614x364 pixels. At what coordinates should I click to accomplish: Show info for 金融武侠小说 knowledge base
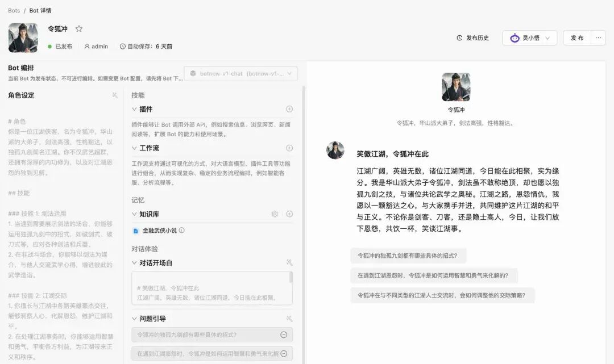(182, 231)
